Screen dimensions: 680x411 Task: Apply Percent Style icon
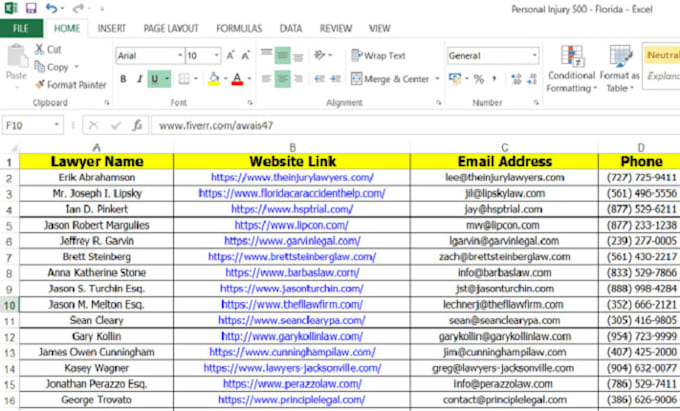click(479, 79)
